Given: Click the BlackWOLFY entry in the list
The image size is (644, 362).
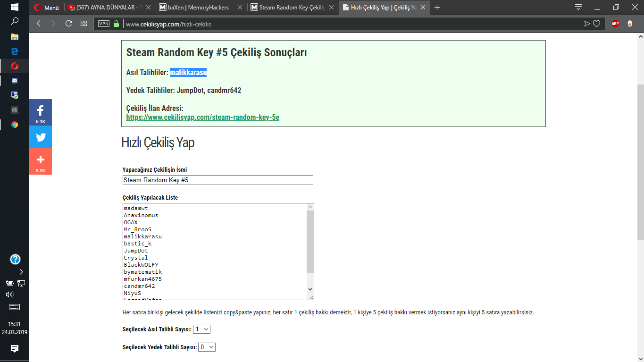Looking at the screenshot, I should point(141,265).
